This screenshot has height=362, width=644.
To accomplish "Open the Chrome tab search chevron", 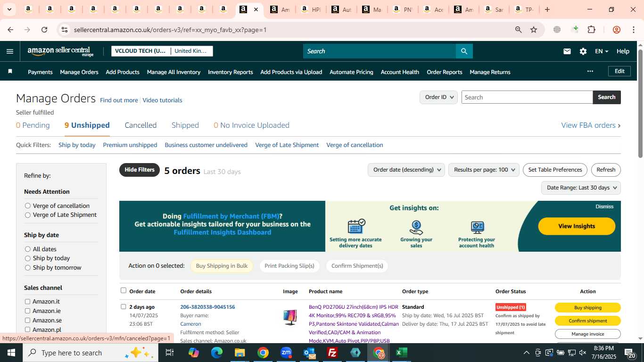I will coord(9,9).
